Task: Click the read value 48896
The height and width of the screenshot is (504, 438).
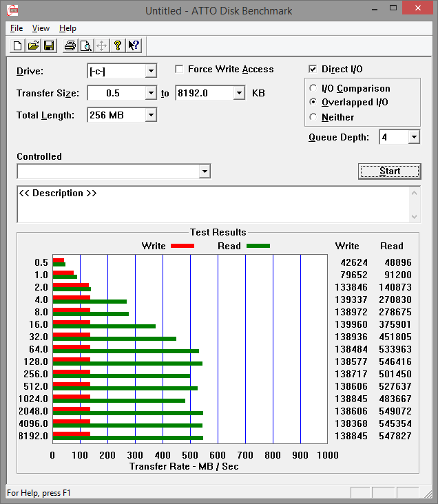Action: pos(398,262)
